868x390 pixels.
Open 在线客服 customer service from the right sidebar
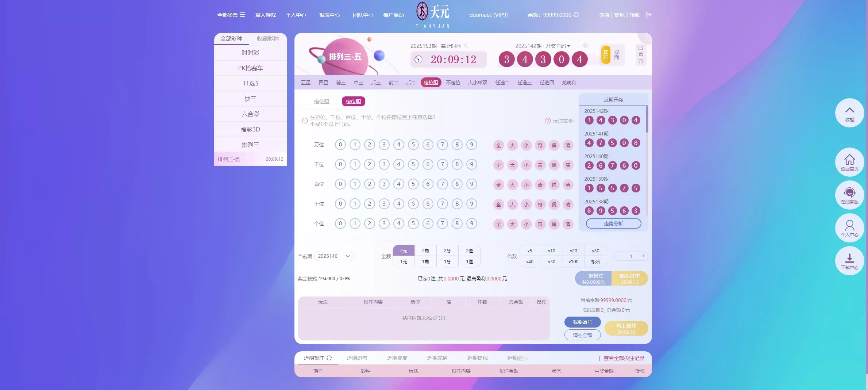pyautogui.click(x=849, y=195)
